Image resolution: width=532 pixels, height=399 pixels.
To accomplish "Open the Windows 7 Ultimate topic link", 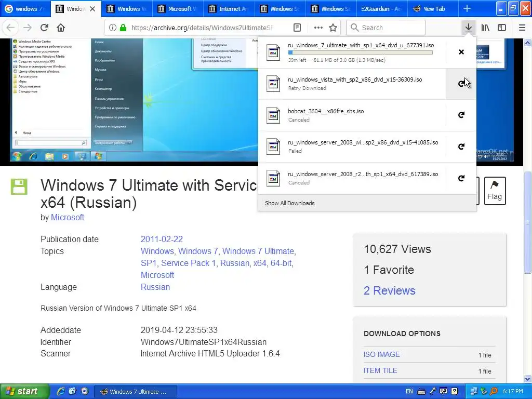I will pos(258,251).
